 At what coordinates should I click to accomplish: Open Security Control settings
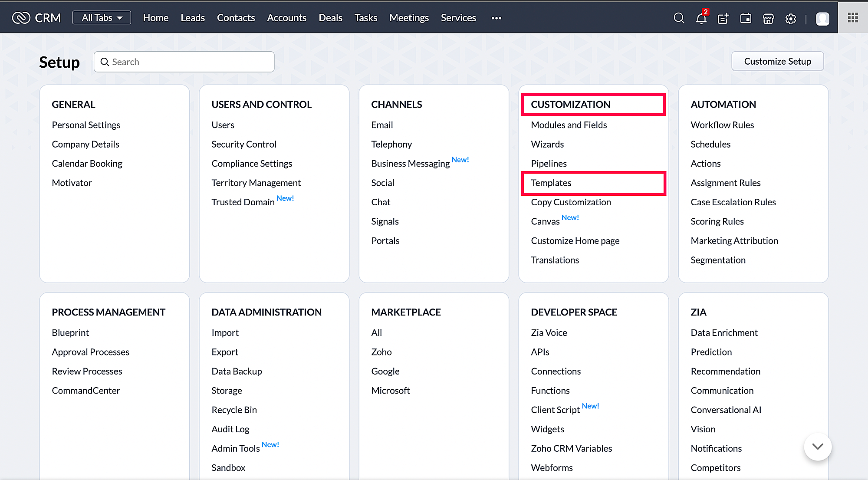[x=244, y=144]
